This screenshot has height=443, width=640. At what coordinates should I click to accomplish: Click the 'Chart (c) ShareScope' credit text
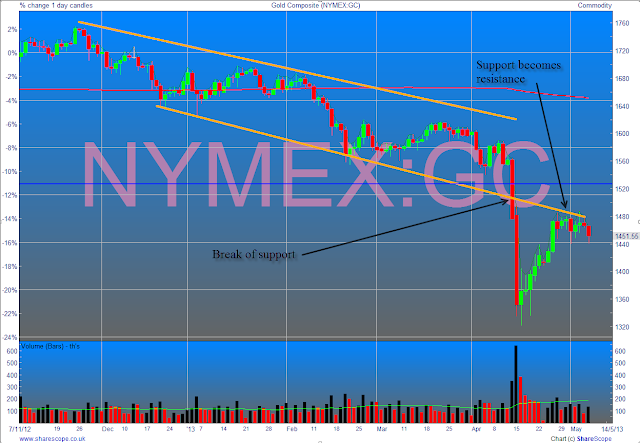tap(581, 439)
